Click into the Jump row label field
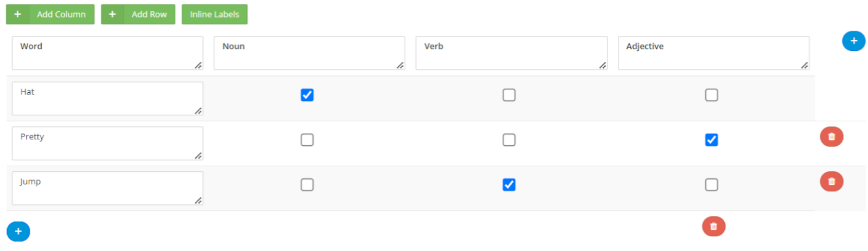 [107, 189]
